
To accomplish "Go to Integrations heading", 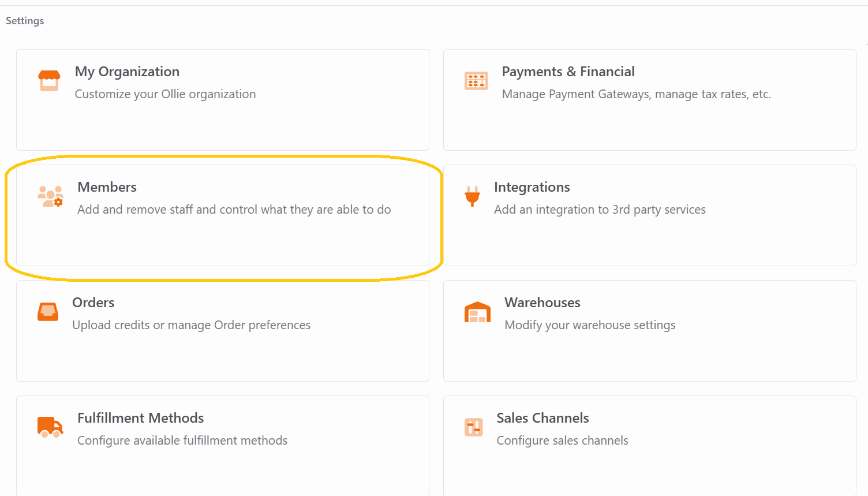I will pos(532,187).
